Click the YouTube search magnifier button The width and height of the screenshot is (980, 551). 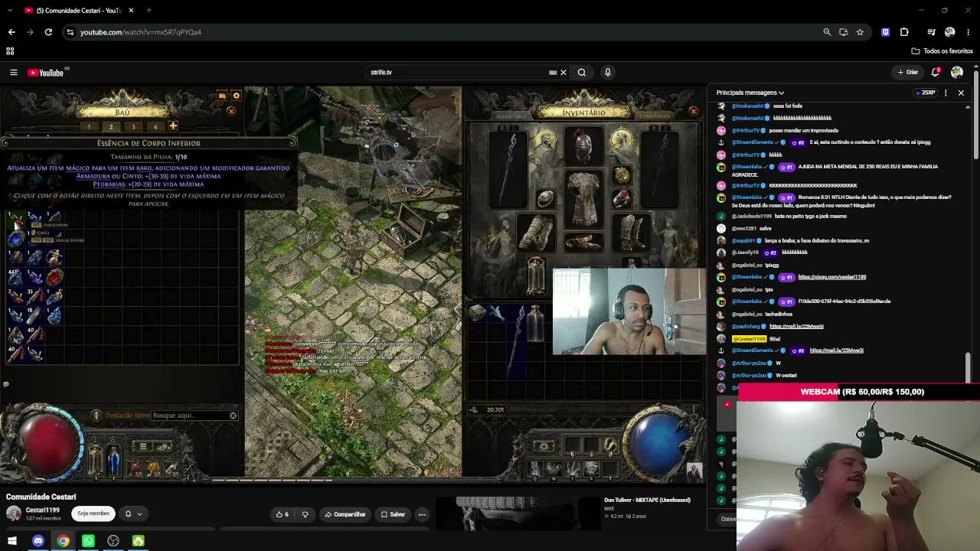pyautogui.click(x=582, y=73)
